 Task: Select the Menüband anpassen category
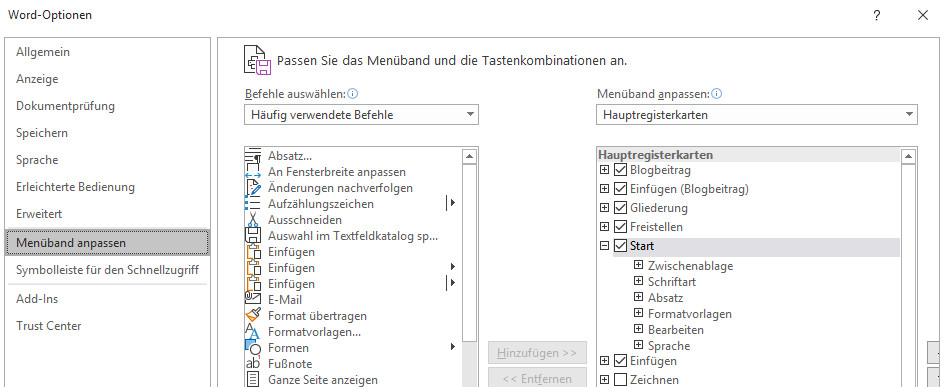(107, 243)
